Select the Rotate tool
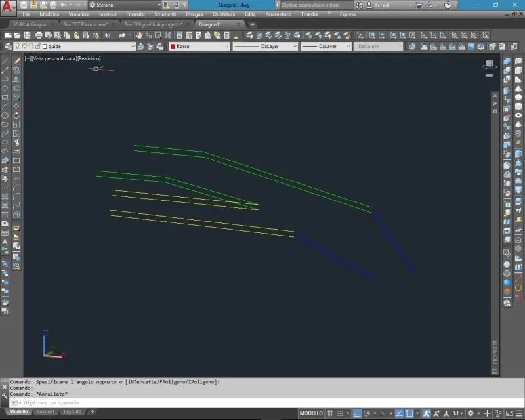This screenshot has height=420, width=525. 16,115
